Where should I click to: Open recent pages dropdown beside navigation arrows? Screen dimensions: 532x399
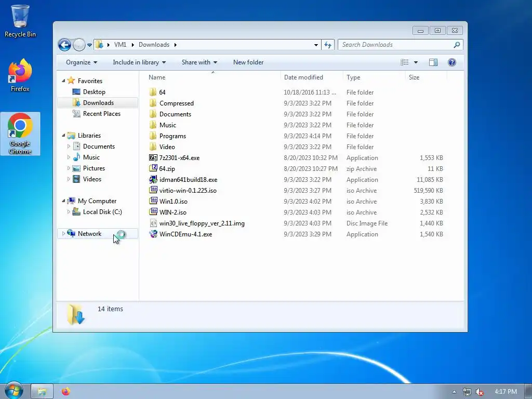89,45
